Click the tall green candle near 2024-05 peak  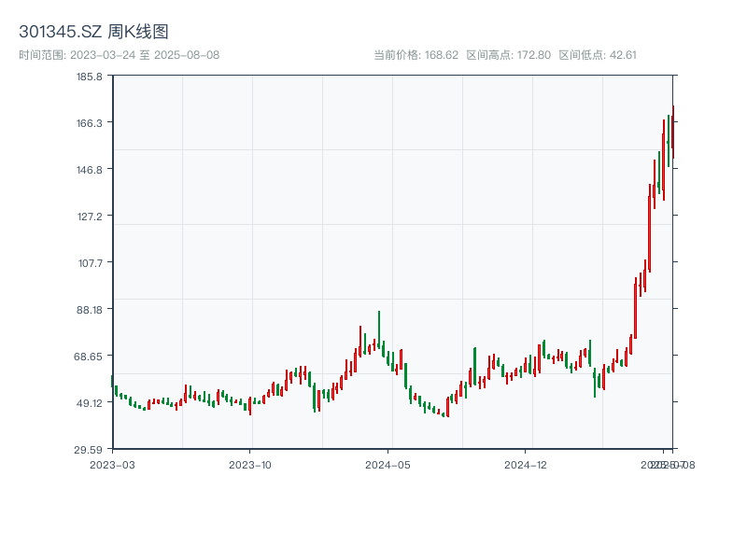379,330
